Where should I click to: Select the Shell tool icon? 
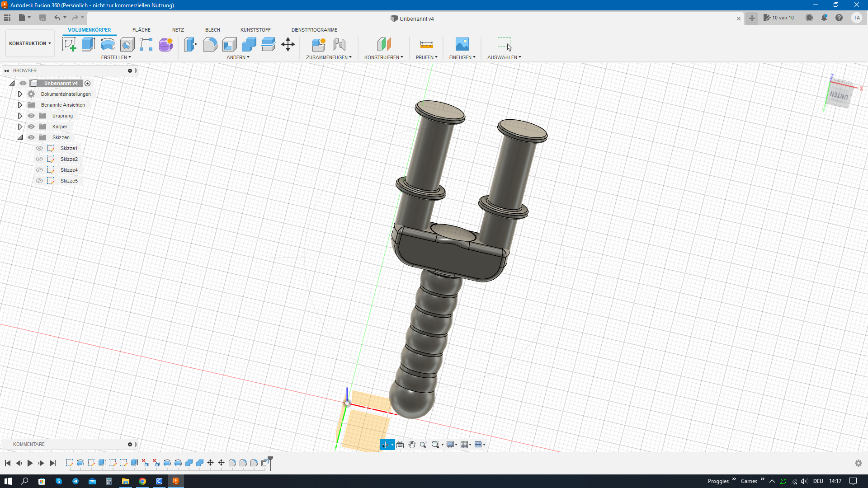click(x=229, y=44)
